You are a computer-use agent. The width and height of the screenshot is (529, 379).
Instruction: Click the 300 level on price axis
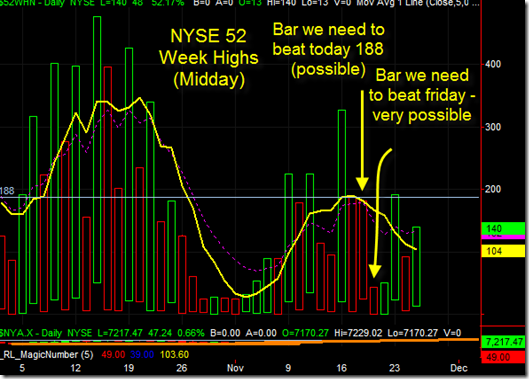(x=493, y=127)
